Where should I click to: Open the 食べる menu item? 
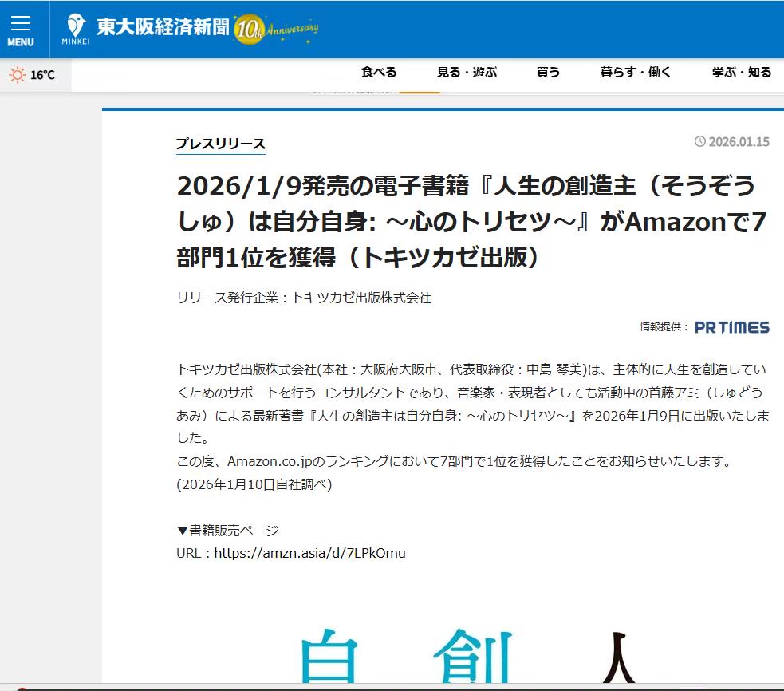coord(379,72)
